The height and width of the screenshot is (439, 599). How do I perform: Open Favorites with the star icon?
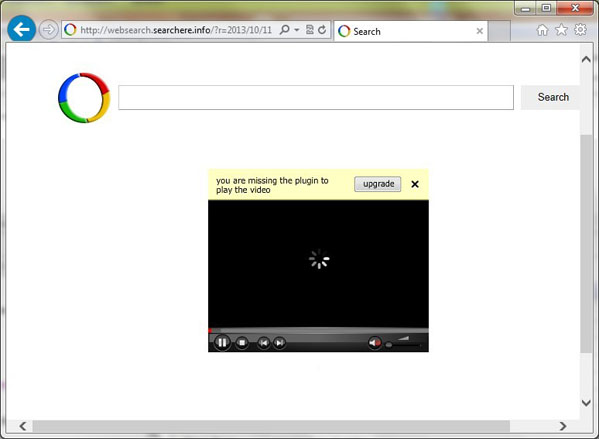pos(561,30)
